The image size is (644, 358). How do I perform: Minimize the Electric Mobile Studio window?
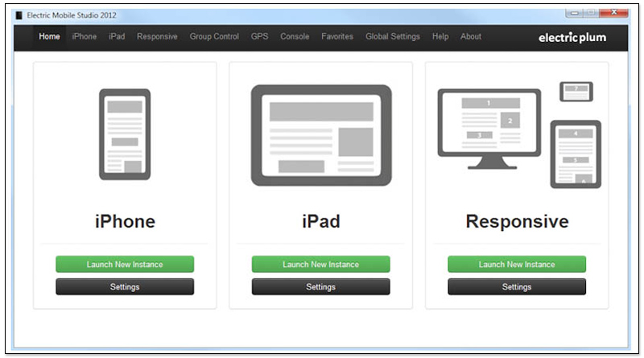tap(574, 13)
